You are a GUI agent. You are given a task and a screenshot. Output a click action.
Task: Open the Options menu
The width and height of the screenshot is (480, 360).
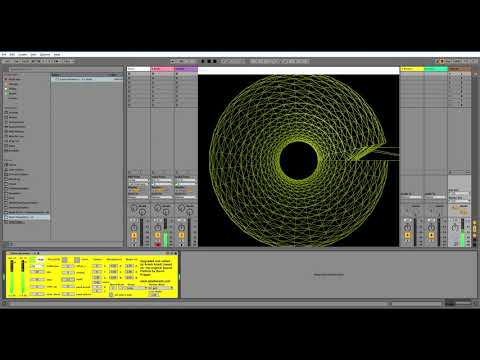coord(45,54)
